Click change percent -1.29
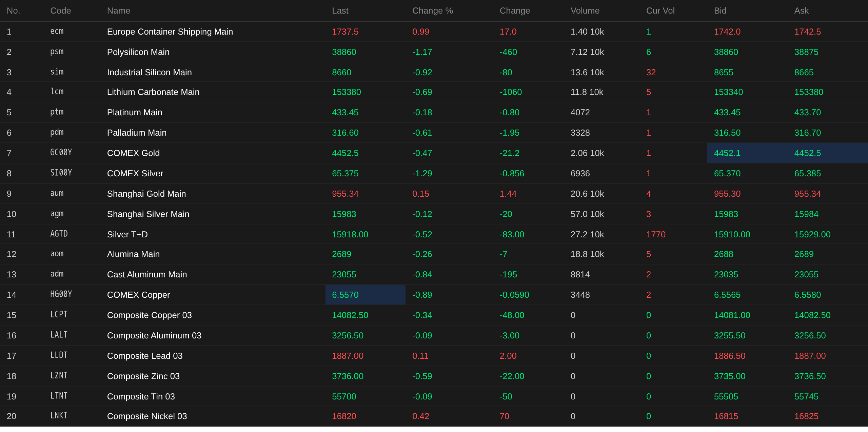Image resolution: width=868 pixels, height=432 pixels. (x=422, y=173)
